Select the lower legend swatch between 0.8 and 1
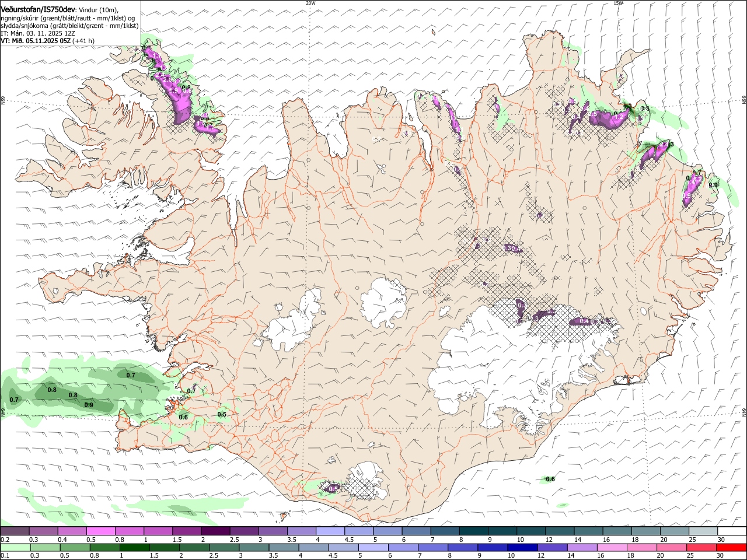 (104, 547)
